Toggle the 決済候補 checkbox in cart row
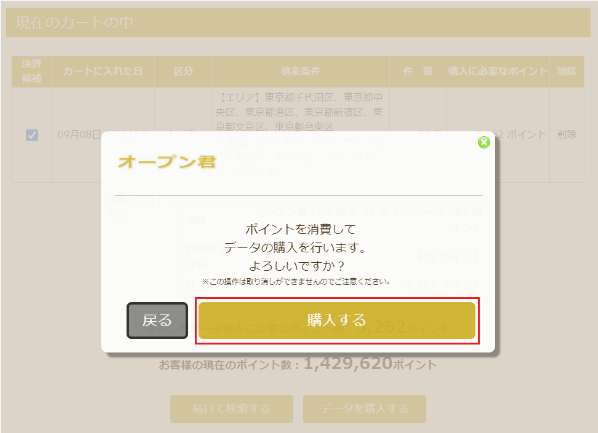The image size is (598, 433). point(32,135)
